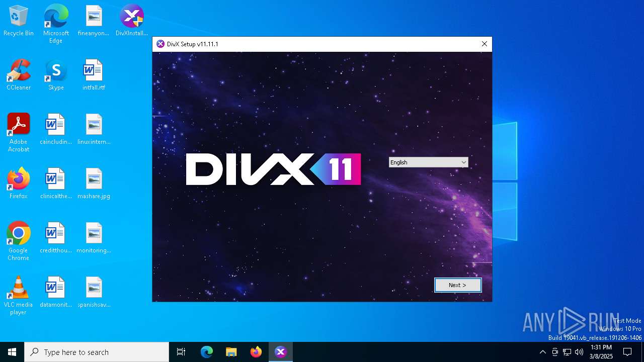Show hidden system tray icons
Image resolution: width=644 pixels, height=362 pixels.
tap(542, 352)
